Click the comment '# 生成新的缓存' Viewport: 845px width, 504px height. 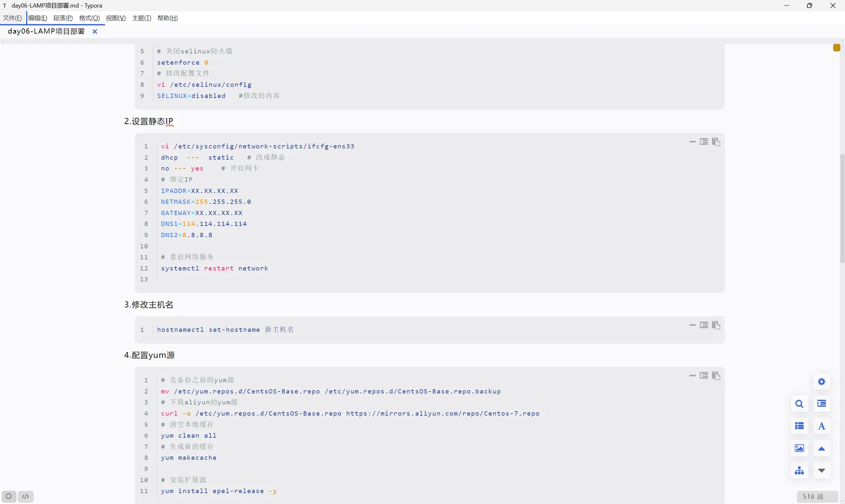(x=187, y=447)
